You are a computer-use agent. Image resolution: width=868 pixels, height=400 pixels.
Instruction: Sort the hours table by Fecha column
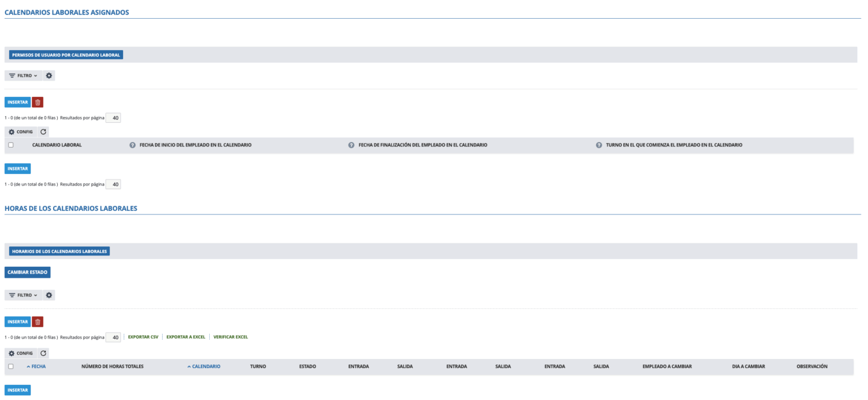(x=38, y=366)
